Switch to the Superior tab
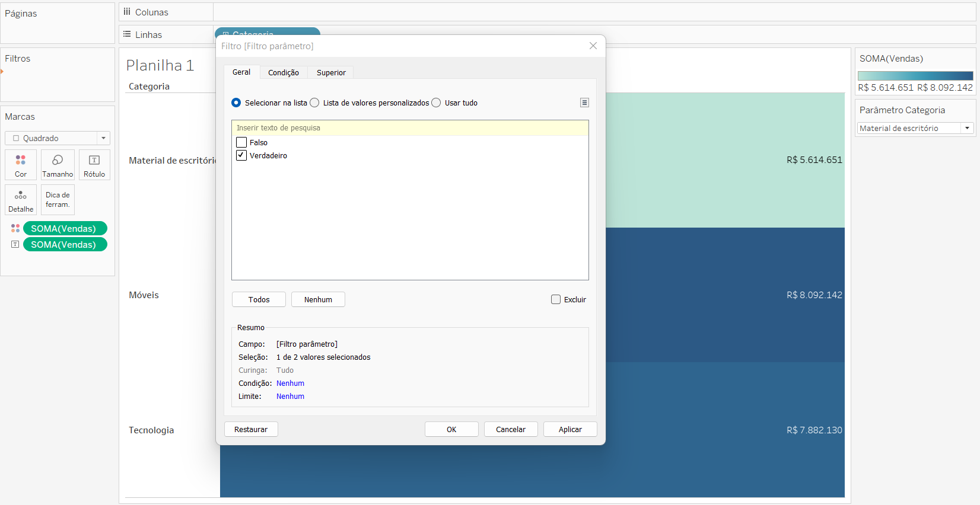The height and width of the screenshot is (505, 980). pos(331,72)
